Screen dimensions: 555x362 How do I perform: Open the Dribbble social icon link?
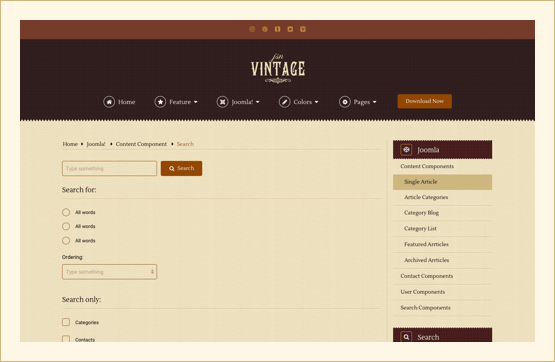click(265, 29)
